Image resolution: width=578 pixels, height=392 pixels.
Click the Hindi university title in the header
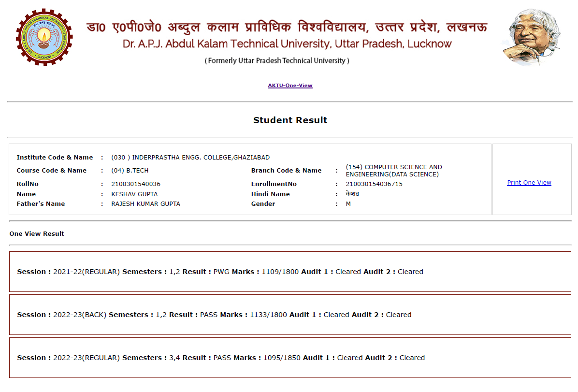coord(287,27)
